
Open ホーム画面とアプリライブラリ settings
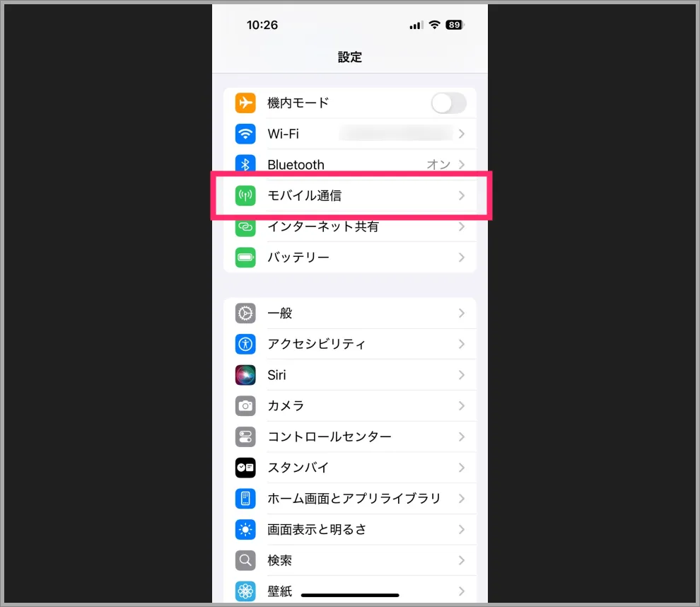350,499
